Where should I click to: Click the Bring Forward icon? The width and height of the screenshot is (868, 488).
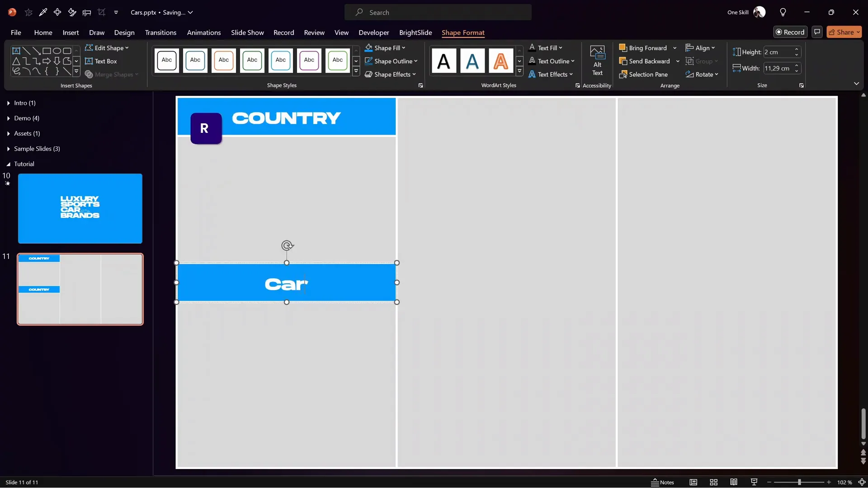tap(623, 47)
